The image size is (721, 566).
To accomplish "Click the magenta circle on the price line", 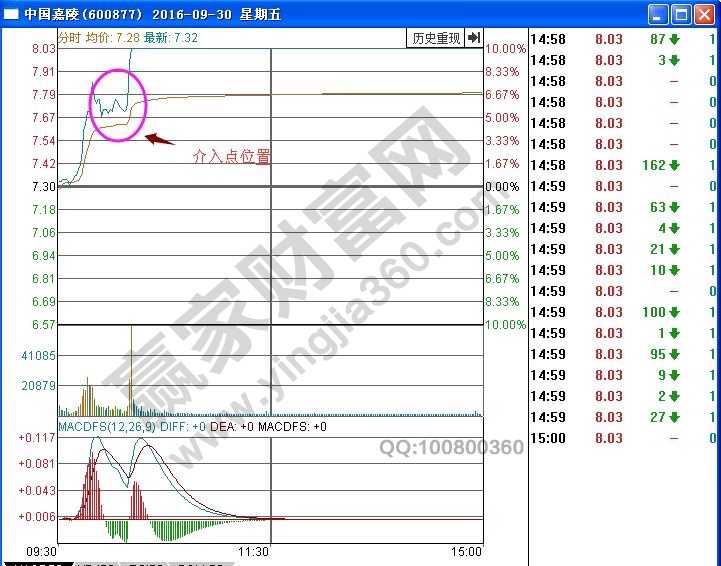I will [x=118, y=105].
